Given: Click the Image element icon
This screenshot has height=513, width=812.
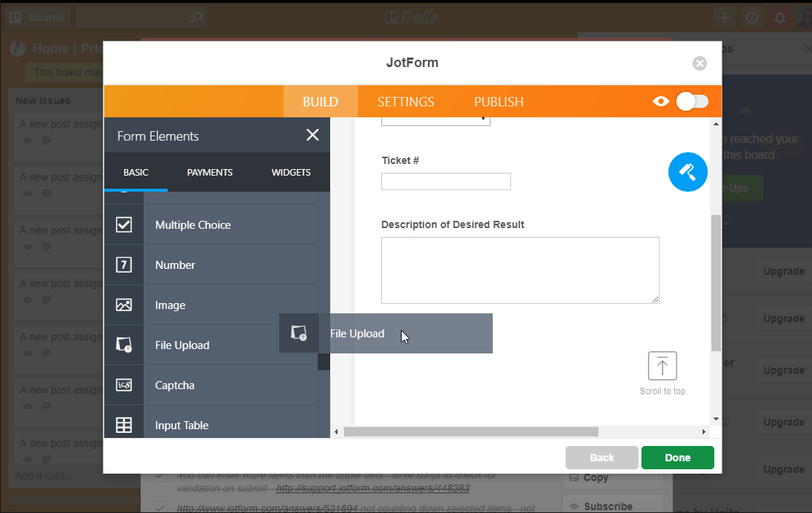Looking at the screenshot, I should click(x=124, y=305).
